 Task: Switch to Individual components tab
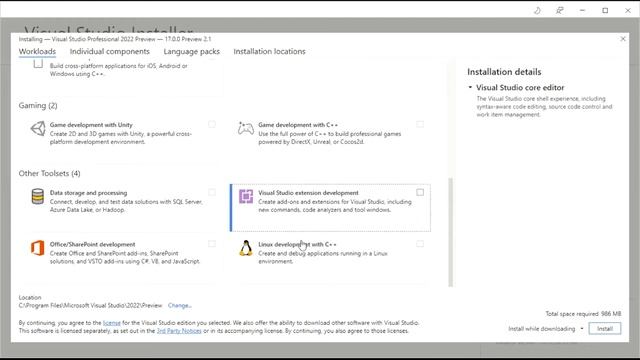(109, 51)
